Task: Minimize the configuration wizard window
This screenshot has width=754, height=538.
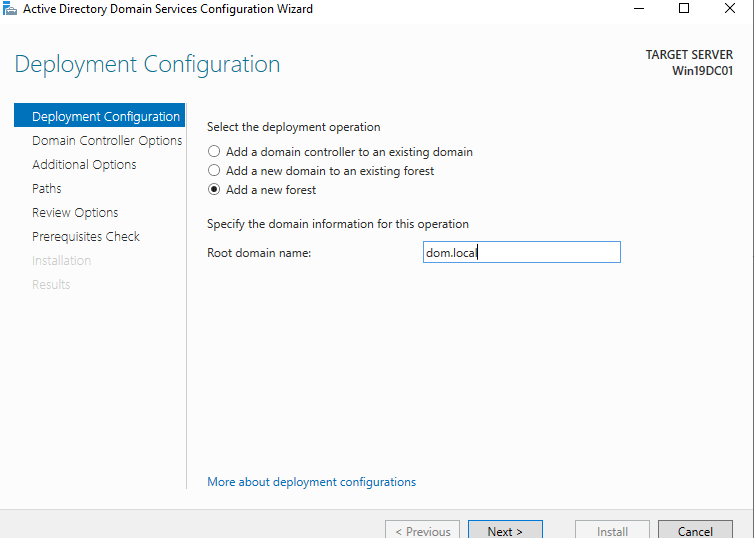Action: pyautogui.click(x=638, y=9)
